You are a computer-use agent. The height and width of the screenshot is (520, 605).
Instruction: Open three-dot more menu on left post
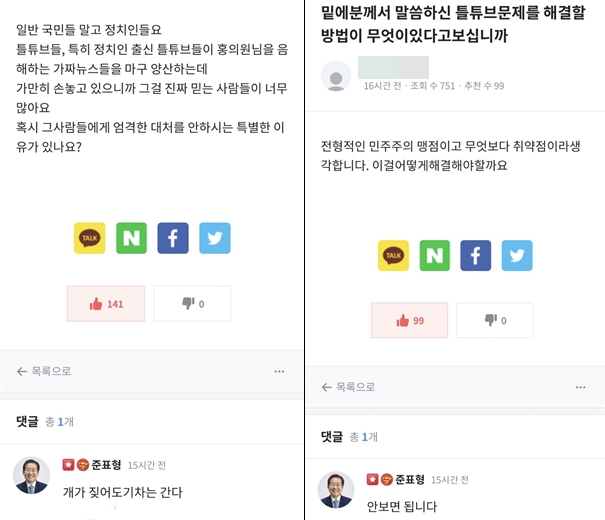coord(279,371)
